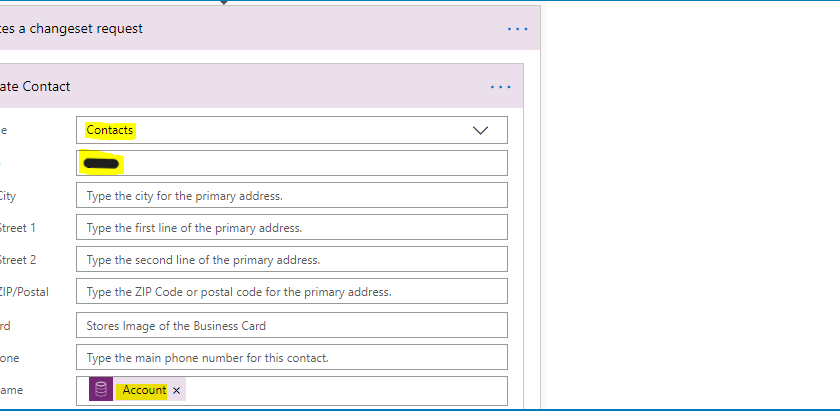Collapse the changeset request card header
The height and width of the screenshot is (413, 840).
click(250, 29)
